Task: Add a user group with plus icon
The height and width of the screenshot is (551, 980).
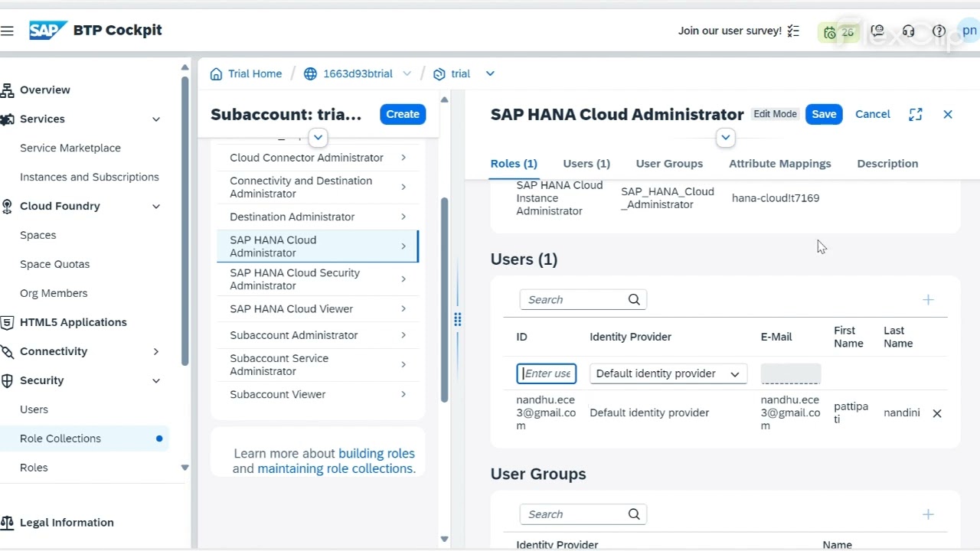Action: [928, 514]
